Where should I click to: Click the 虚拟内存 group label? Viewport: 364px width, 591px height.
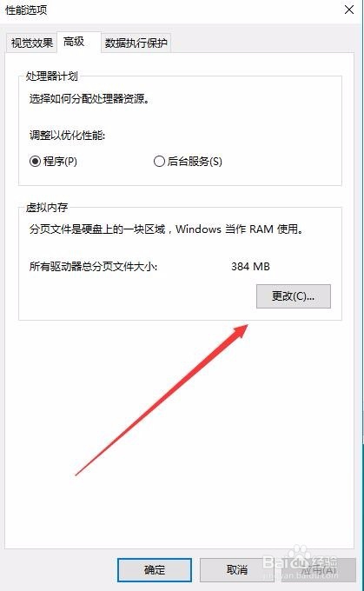47,208
